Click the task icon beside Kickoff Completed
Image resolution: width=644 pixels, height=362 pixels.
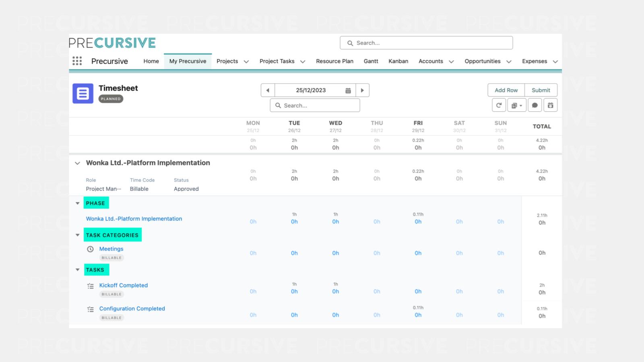click(91, 286)
